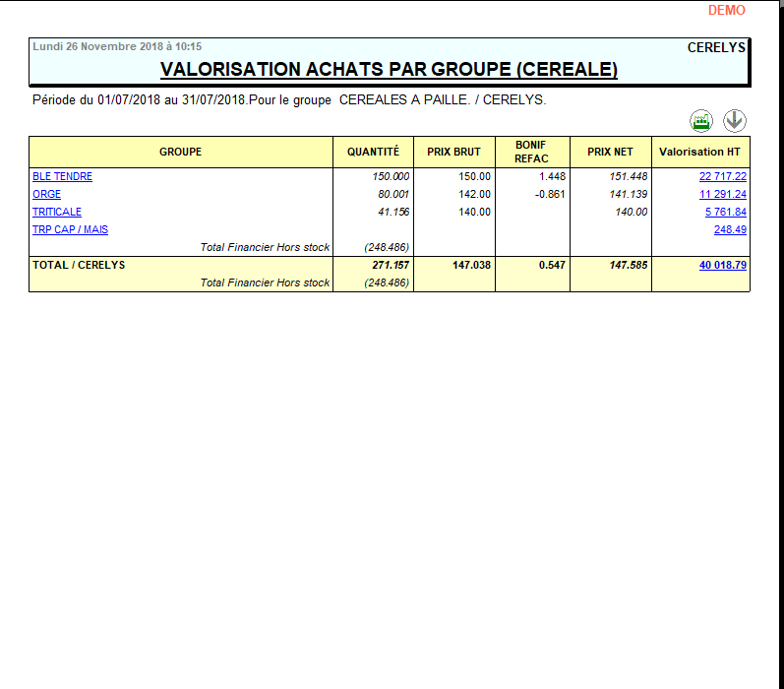784x689 pixels.
Task: Open the TRP CAP / MAIS link
Action: coord(70,230)
